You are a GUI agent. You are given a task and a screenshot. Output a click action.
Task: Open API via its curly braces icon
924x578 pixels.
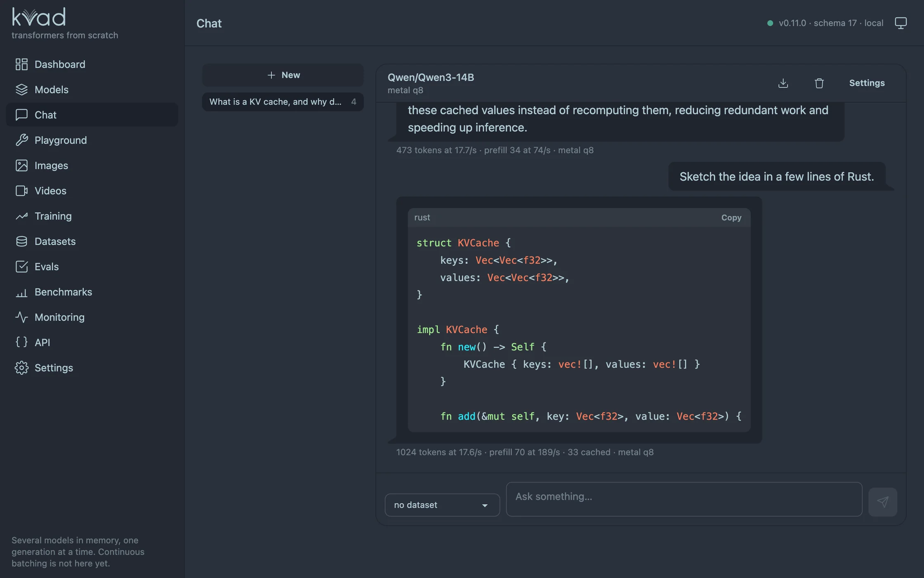click(21, 342)
